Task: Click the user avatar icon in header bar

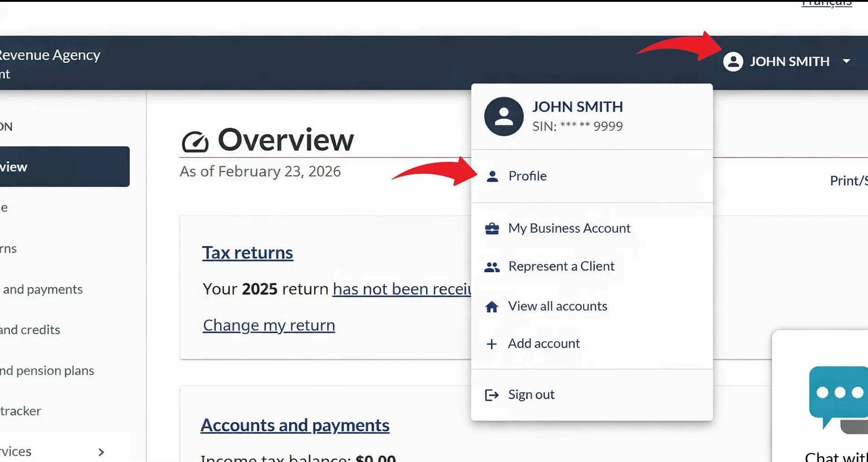Action: (x=733, y=61)
